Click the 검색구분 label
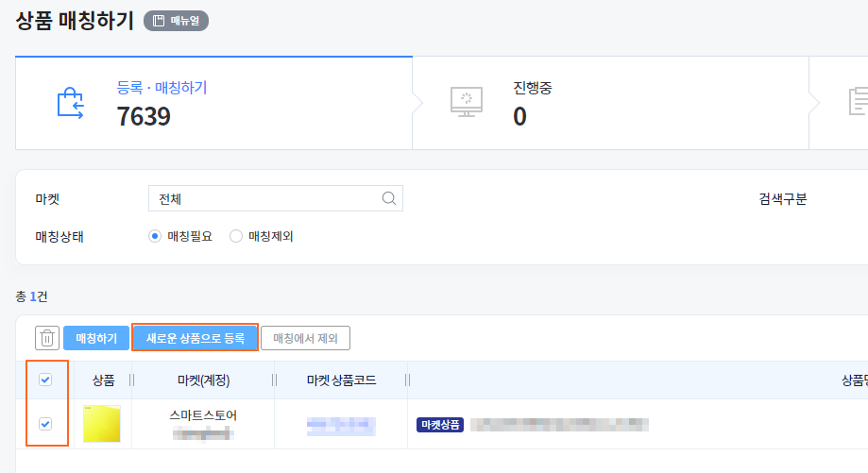Screen dimensions: 868x473 tap(783, 199)
